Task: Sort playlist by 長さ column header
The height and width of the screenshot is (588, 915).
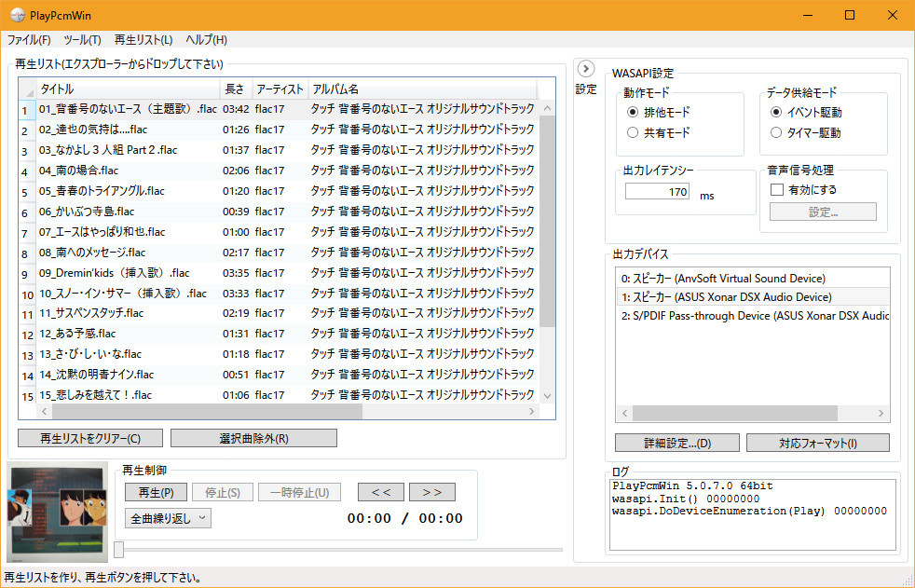Action: click(235, 89)
